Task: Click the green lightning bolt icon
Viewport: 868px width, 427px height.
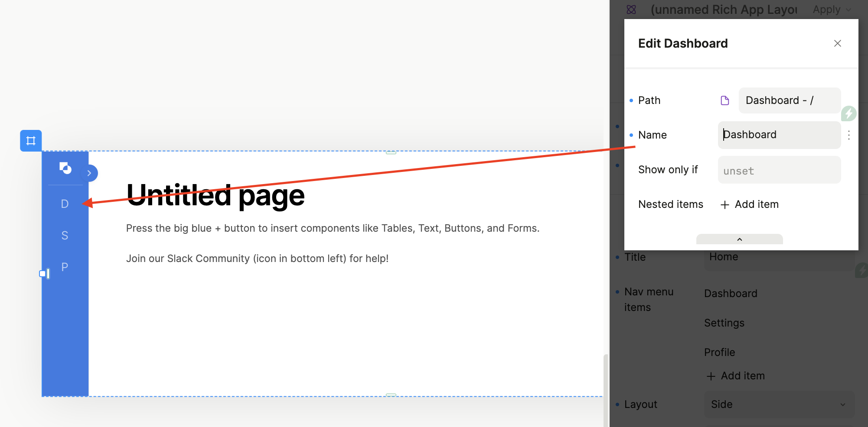Action: pyautogui.click(x=848, y=114)
